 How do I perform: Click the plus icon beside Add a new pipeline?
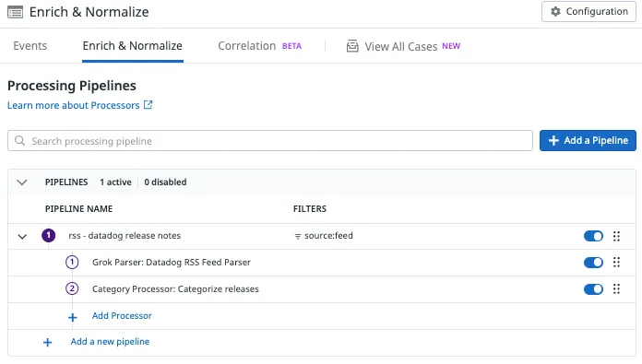[x=47, y=342]
